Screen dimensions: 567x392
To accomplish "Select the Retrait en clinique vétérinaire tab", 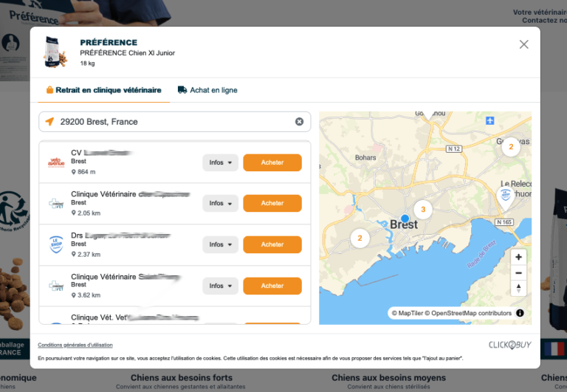I will point(103,90).
